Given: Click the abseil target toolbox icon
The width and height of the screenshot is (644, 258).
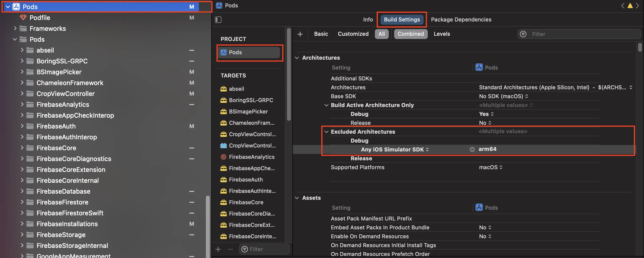Looking at the screenshot, I should coord(223,89).
